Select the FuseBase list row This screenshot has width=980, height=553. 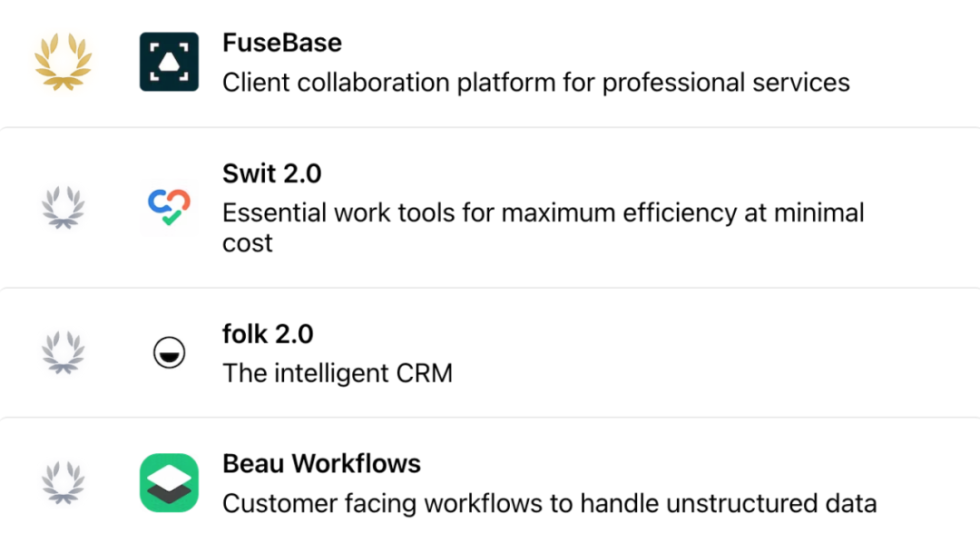pyautogui.click(x=490, y=63)
